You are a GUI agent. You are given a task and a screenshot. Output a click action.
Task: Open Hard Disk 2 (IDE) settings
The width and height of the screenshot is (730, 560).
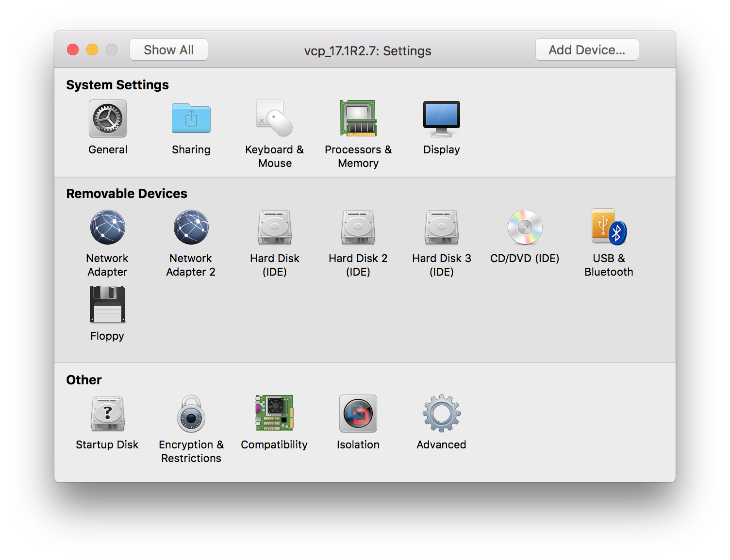click(x=358, y=227)
